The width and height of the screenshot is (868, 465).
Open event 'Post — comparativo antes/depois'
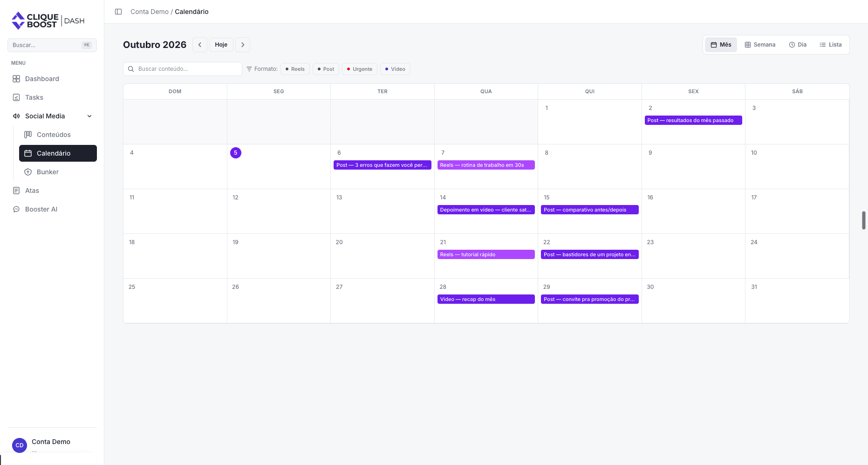click(x=590, y=210)
